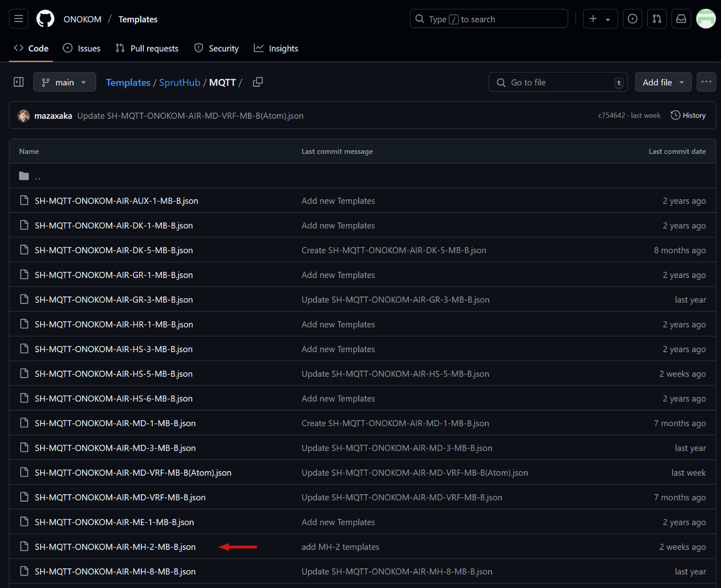Viewport: 721px width, 588px height.
Task: Open Add new Templates commit on AUX-1 row
Action: (x=338, y=201)
